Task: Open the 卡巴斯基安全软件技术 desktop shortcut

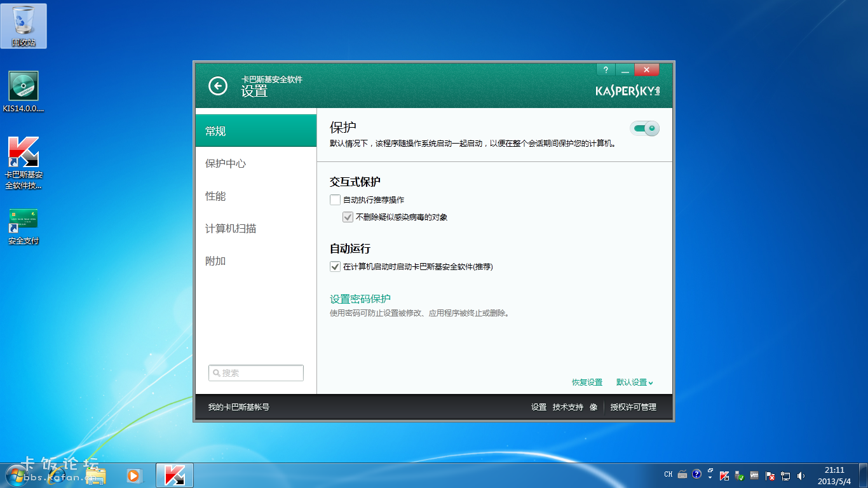Action: (24, 163)
